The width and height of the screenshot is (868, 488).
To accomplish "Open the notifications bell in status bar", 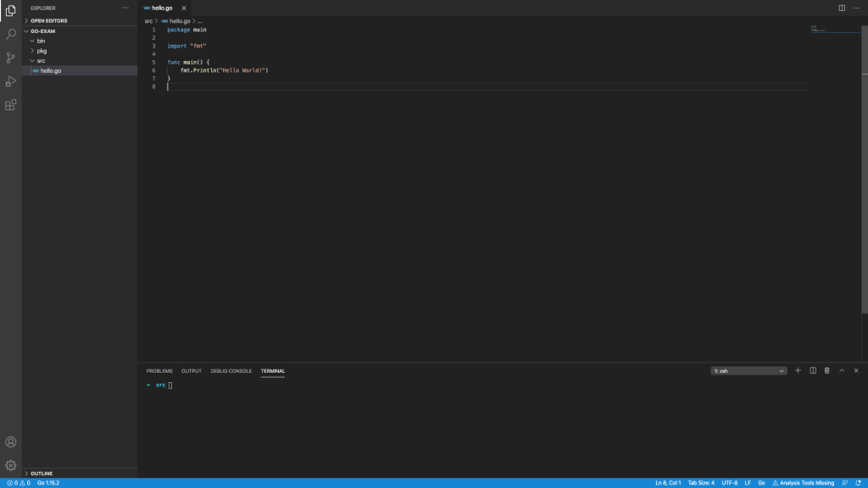I will [859, 483].
